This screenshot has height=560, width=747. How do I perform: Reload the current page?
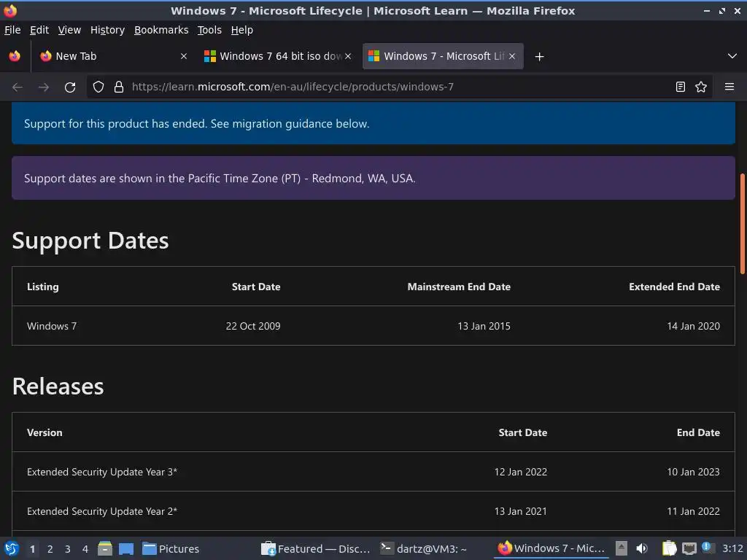(x=70, y=87)
